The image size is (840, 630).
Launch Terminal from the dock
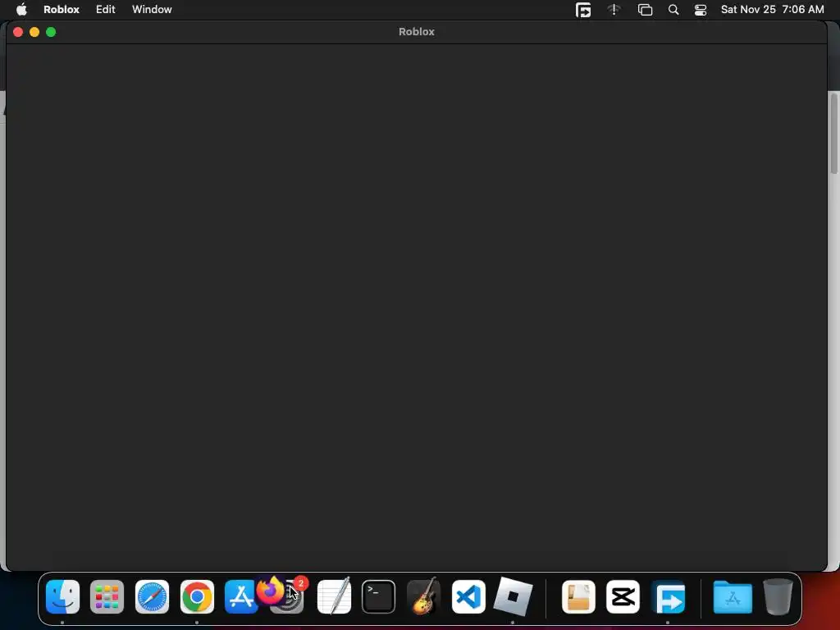click(379, 597)
